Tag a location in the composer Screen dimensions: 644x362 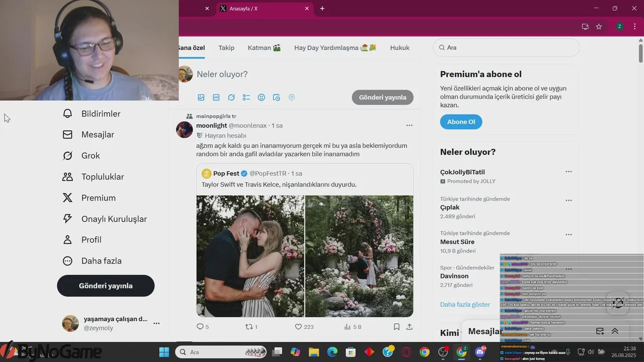tap(291, 98)
